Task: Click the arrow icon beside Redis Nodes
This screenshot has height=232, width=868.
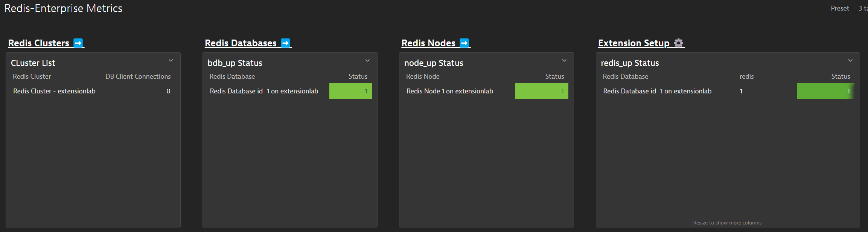Action: click(x=464, y=43)
